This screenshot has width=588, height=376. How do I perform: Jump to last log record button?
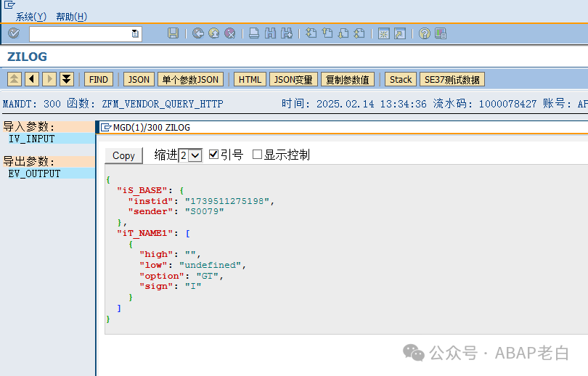tap(67, 79)
